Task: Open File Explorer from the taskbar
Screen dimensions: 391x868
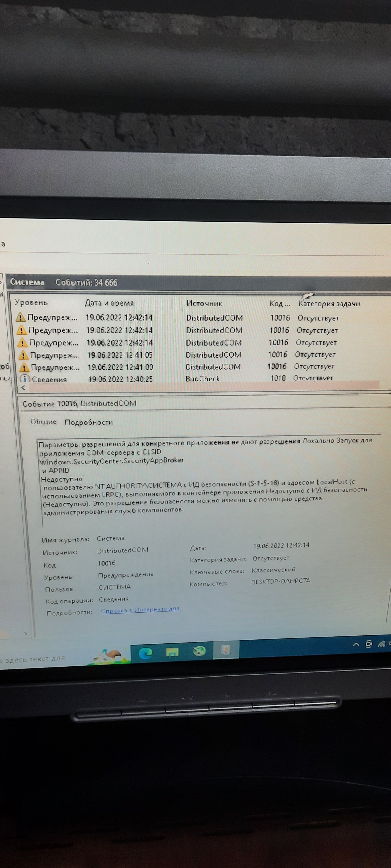Action: [172, 652]
